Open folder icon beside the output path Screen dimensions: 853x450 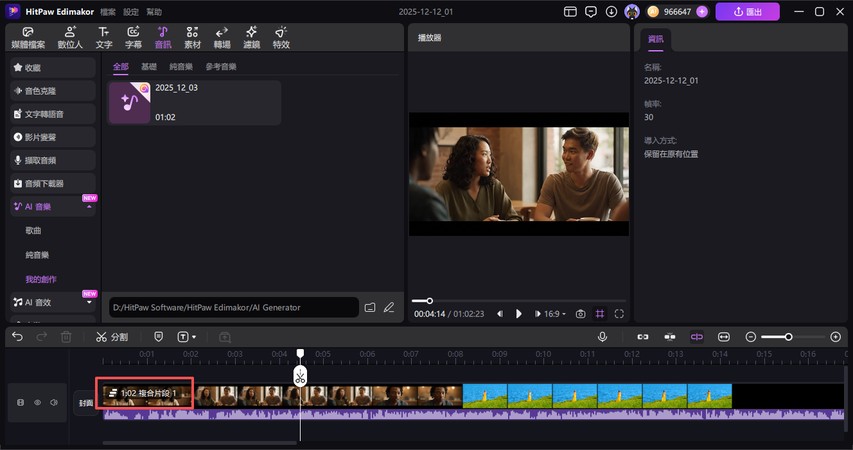(370, 307)
